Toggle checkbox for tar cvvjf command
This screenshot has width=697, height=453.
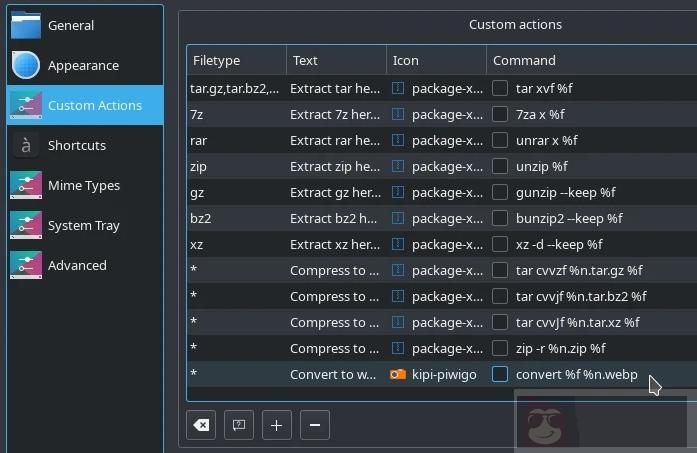500,296
